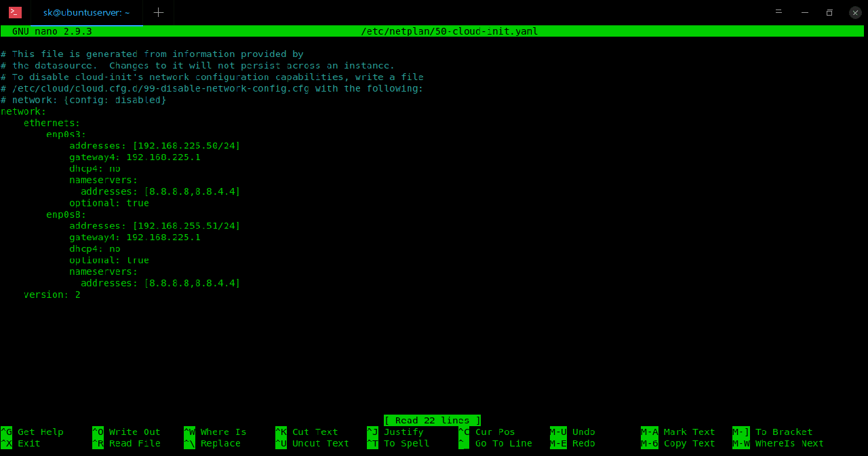This screenshot has height=456, width=868.
Task: Switch to the sk@ubuntuserver tab
Action: pyautogui.click(x=86, y=12)
